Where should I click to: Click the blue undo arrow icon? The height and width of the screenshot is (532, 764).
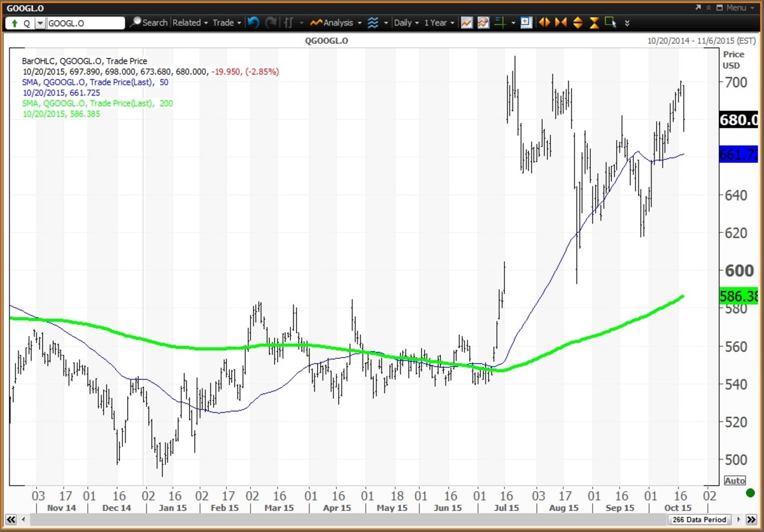[253, 22]
